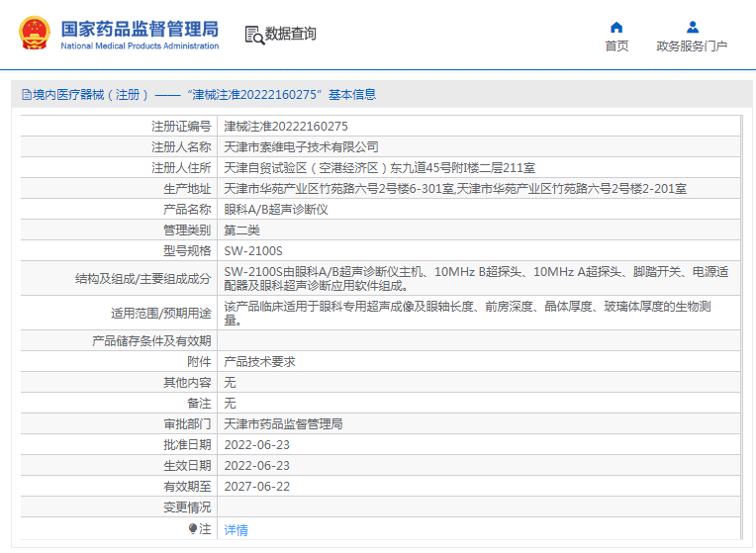Open the 详情 details link

236,530
